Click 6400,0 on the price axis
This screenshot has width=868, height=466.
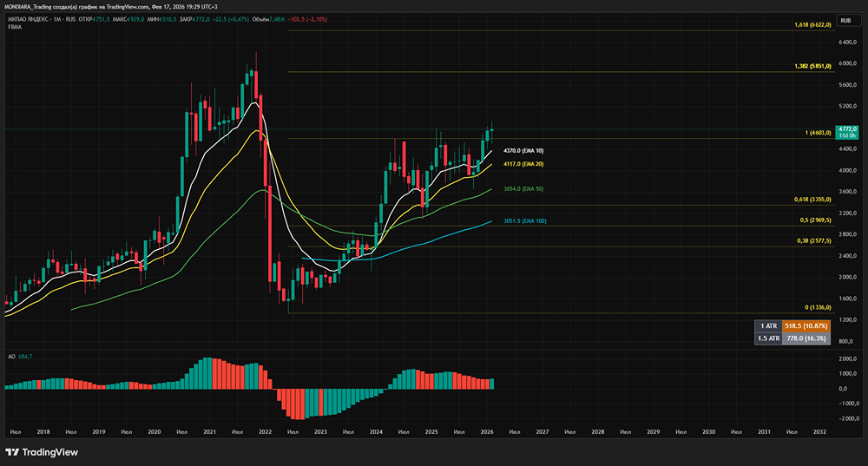pyautogui.click(x=847, y=42)
